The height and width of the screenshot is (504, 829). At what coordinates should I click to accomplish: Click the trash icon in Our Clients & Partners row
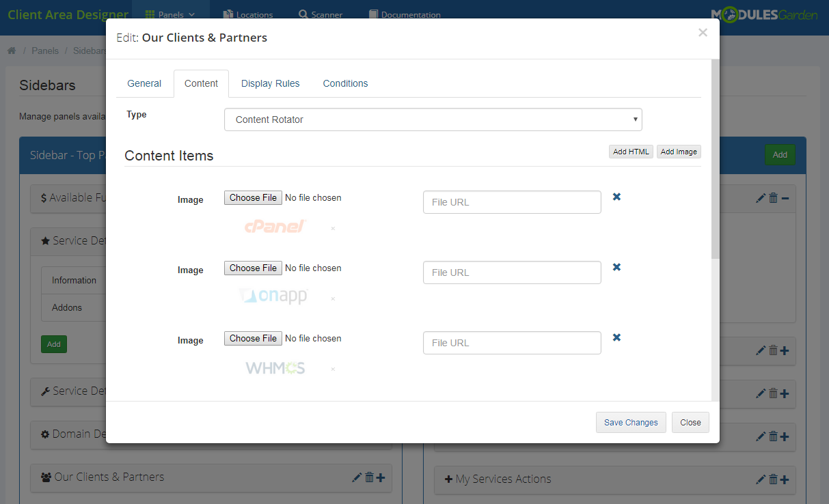pyautogui.click(x=369, y=477)
